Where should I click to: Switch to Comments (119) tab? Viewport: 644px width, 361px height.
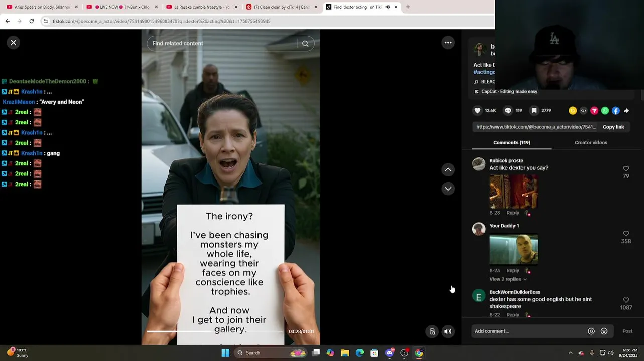511,143
